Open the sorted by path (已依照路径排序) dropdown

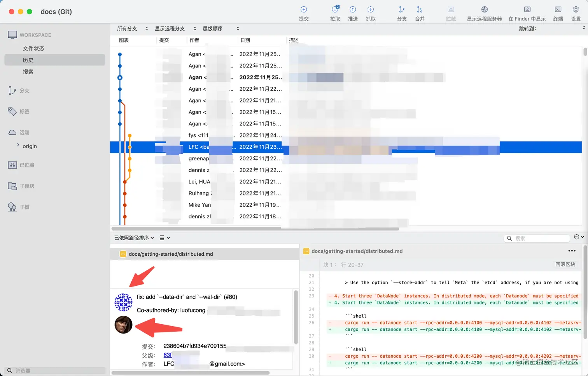tap(134, 238)
